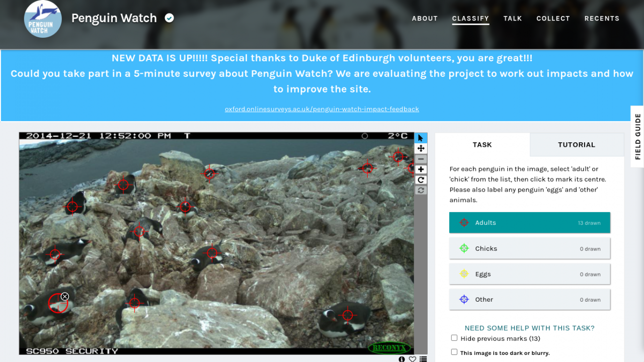Open the CLASSIFY page
644x362 pixels.
(x=470, y=19)
